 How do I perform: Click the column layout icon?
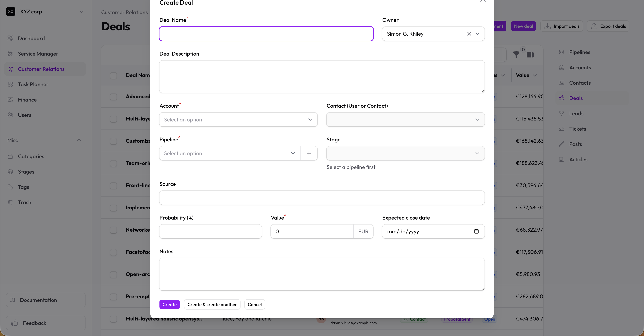click(x=530, y=55)
